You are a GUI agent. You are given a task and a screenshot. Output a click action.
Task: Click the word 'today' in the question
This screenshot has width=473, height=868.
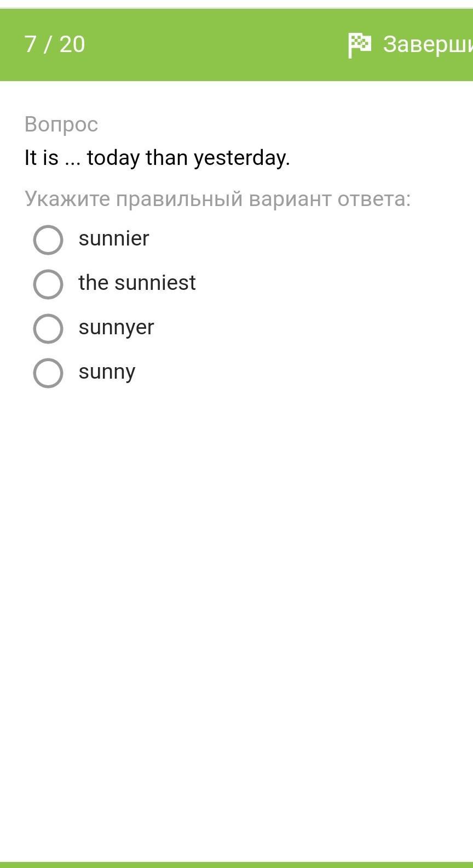point(113,158)
